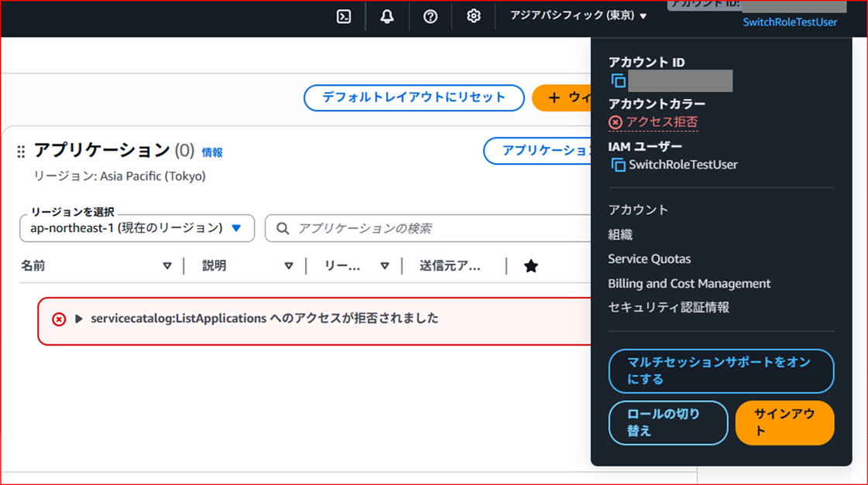Select Billing and Cost Management
Image resolution: width=868 pixels, height=485 pixels.
point(689,283)
